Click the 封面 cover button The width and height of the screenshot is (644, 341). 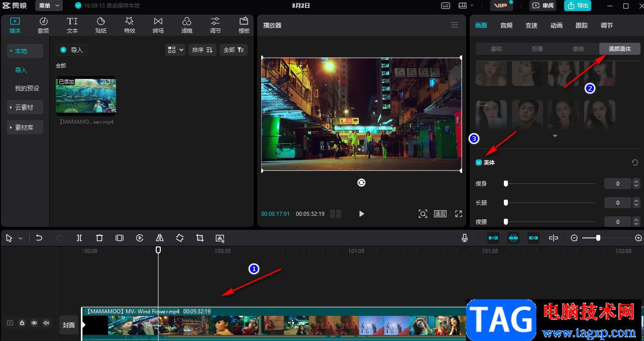(69, 325)
